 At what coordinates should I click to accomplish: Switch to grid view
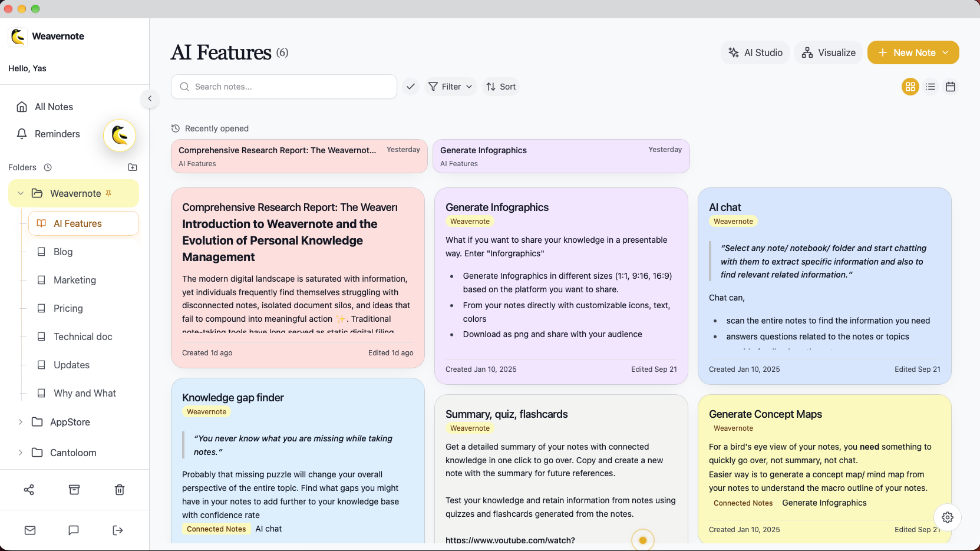(910, 87)
